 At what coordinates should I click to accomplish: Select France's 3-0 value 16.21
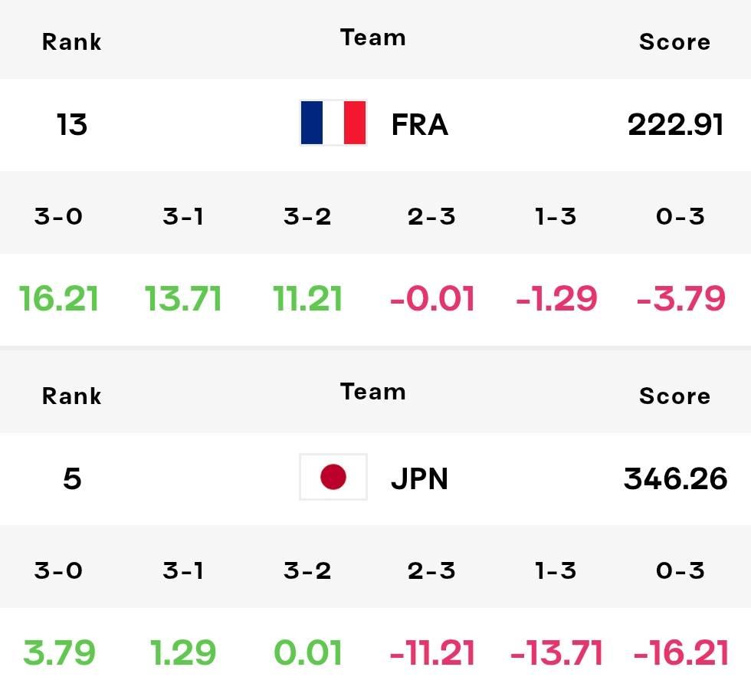[x=58, y=298]
